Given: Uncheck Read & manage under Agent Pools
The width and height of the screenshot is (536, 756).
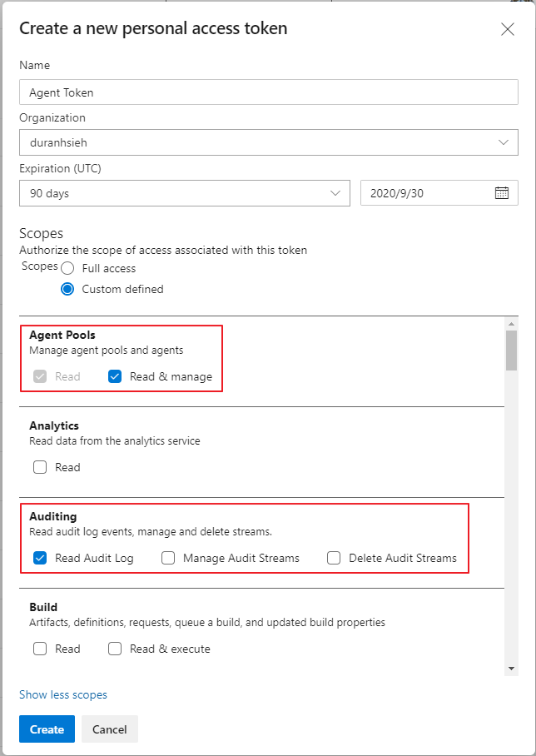Looking at the screenshot, I should (113, 376).
